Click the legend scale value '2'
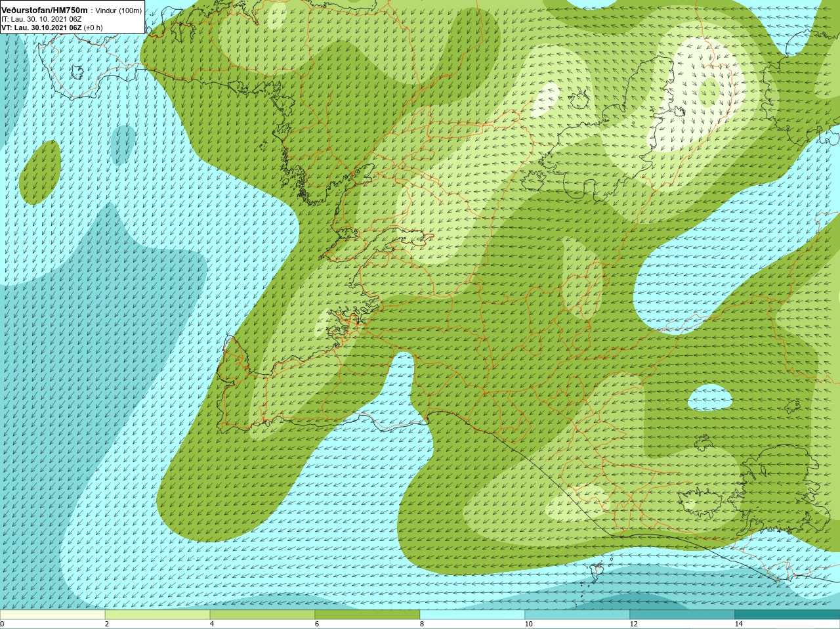Image resolution: width=840 pixels, height=629 pixels. click(x=107, y=624)
